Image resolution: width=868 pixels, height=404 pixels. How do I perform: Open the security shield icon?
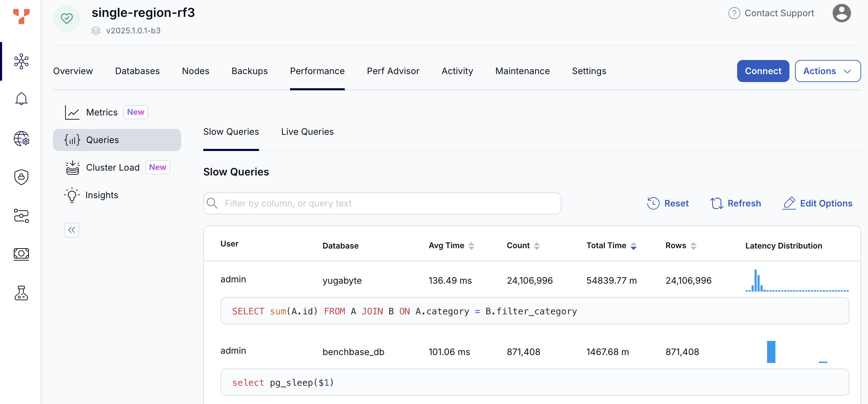(x=21, y=177)
